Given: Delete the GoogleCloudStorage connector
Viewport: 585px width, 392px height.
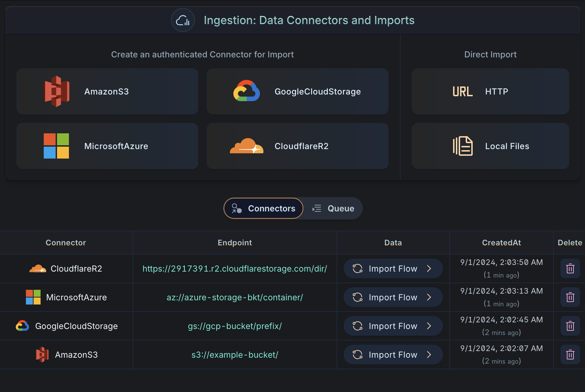Looking at the screenshot, I should click(x=570, y=325).
